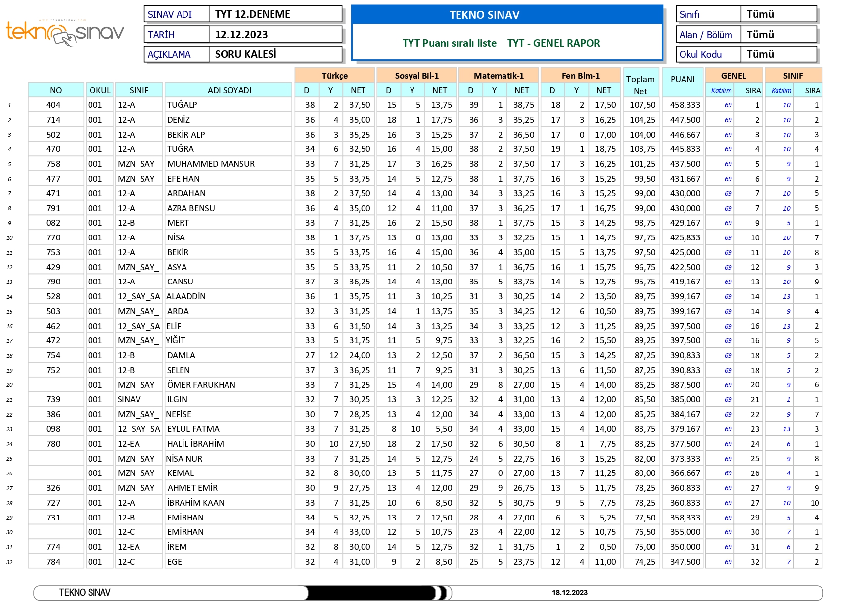This screenshot has width=868, height=614.
Task: Select student name ALAADDİN
Action: click(x=186, y=296)
